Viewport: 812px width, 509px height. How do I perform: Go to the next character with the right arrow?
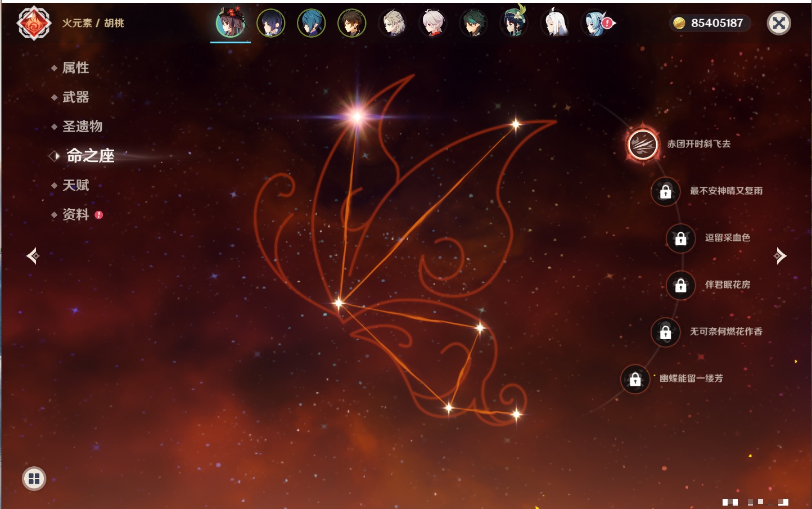click(780, 256)
